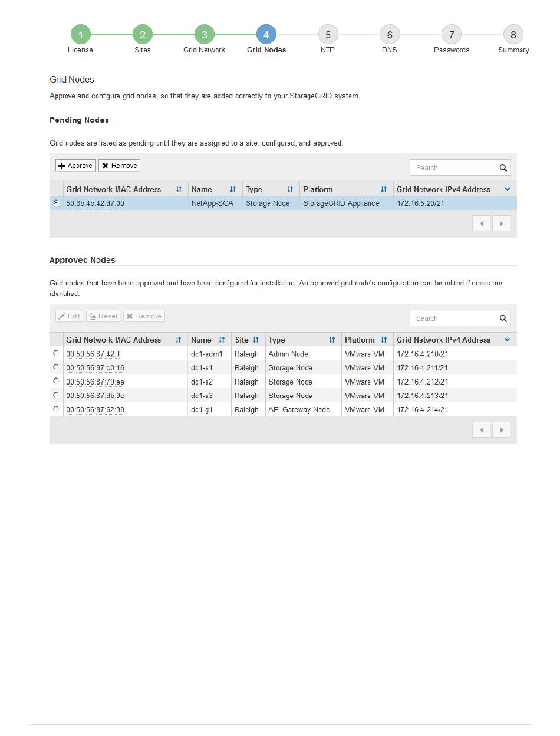
Task: Sort Pending Nodes by MAC Address
Action: tap(179, 189)
